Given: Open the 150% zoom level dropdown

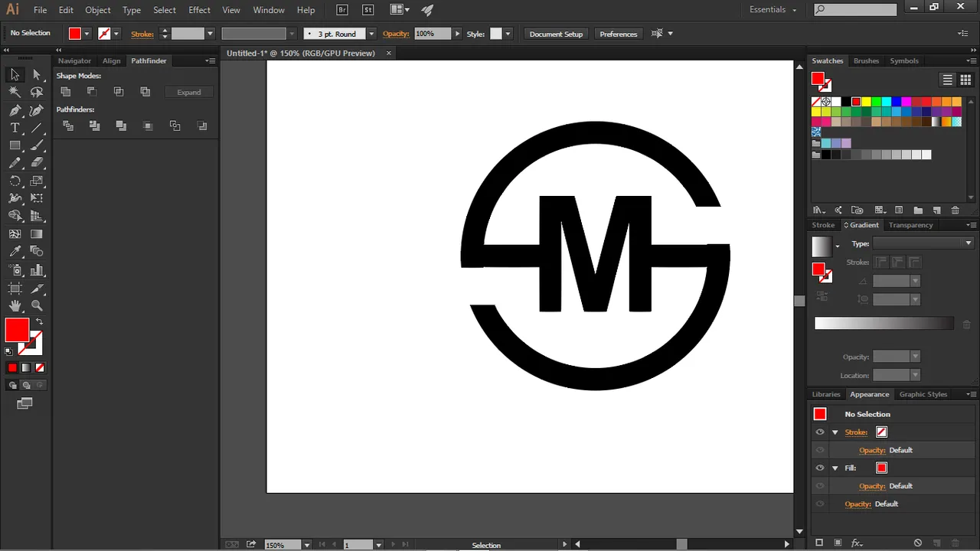Looking at the screenshot, I should point(306,545).
